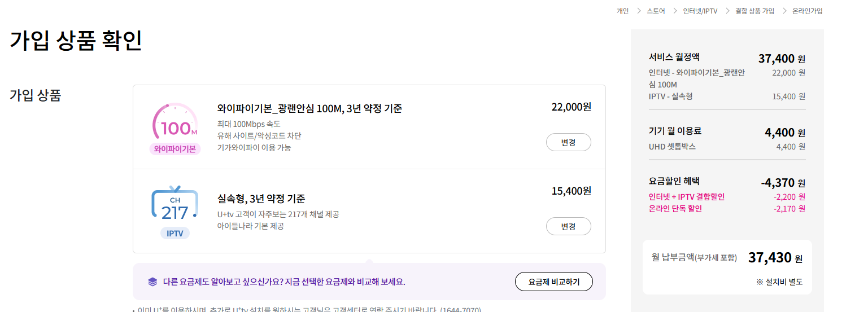The width and height of the screenshot is (868, 312).
Task: Click the chevron between 스토어 and 인터넷/IPTV
Action: pyautogui.click(x=675, y=11)
